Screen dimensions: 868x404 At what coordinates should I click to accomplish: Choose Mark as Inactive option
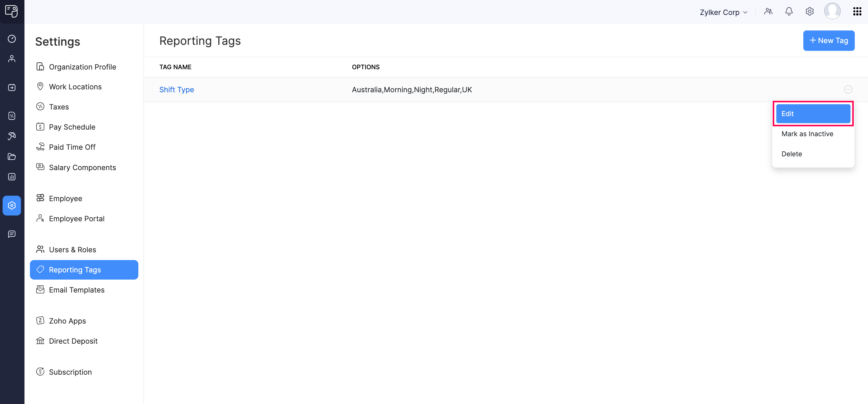(x=813, y=134)
